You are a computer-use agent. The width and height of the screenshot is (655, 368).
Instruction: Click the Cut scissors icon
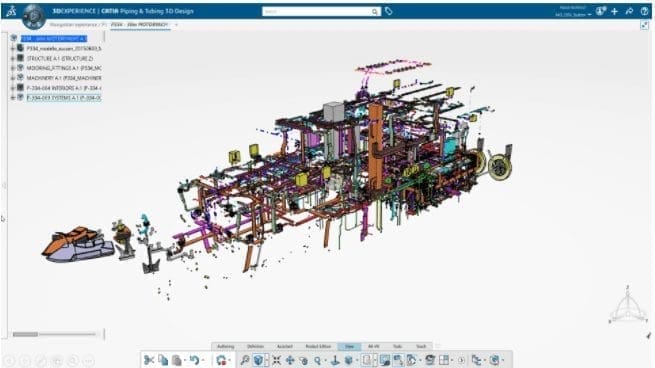149,360
